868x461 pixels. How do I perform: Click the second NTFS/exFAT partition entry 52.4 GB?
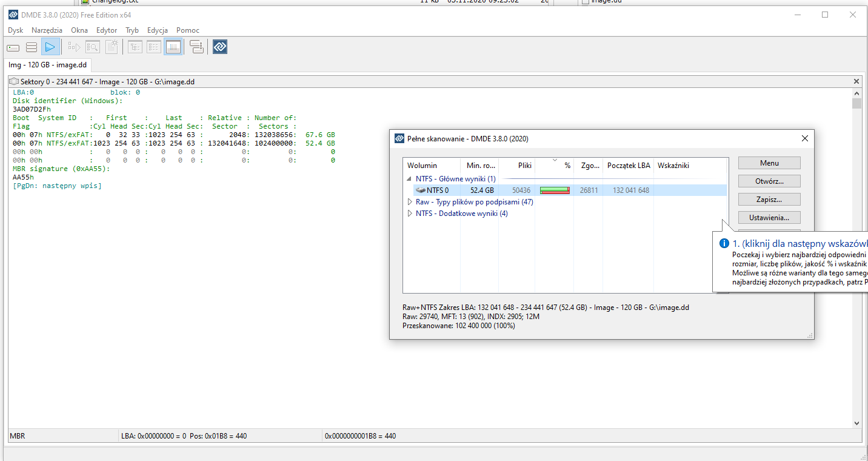[x=174, y=143]
